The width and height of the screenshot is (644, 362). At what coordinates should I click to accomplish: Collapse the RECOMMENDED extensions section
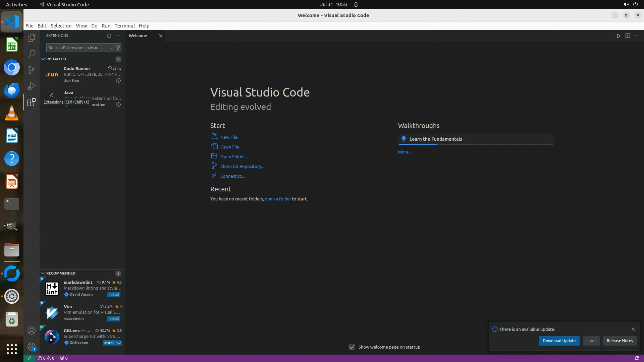43,273
